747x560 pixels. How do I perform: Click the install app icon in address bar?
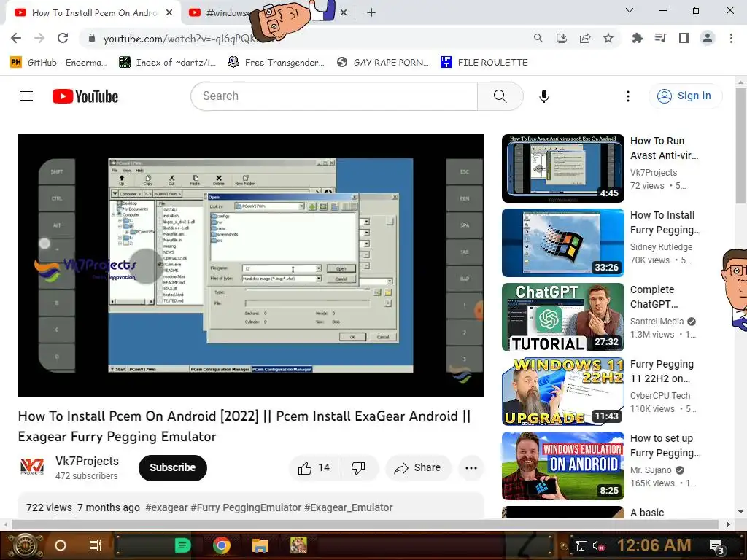tap(562, 38)
